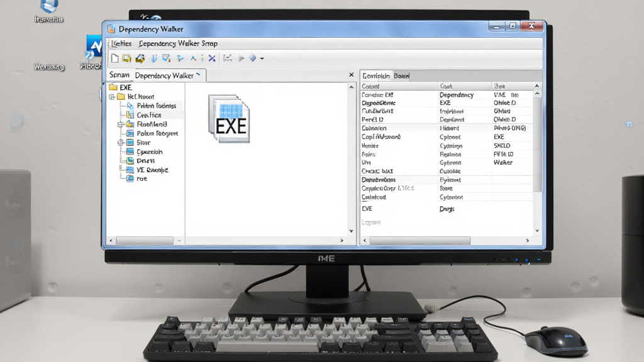
Task: Click the blue crossed X toolbar icon
Action: click(x=212, y=58)
